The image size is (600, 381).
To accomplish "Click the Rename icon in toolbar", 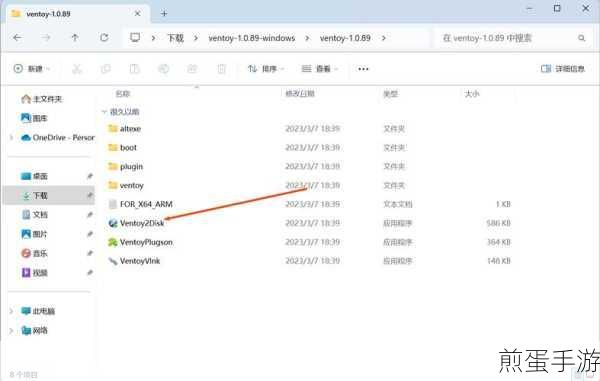I will point(163,69).
